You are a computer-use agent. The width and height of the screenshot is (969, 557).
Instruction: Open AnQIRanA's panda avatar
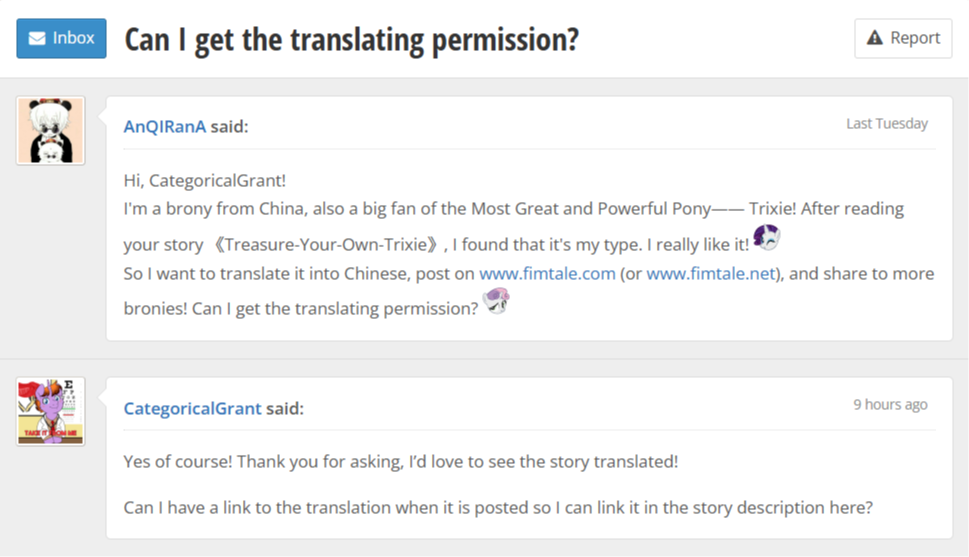pyautogui.click(x=51, y=130)
